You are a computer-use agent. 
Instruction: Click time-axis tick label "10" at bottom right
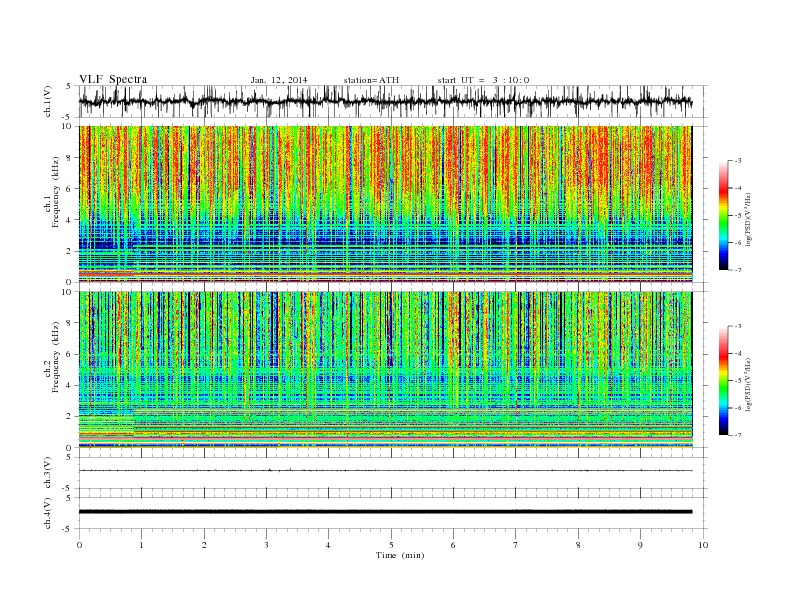tap(703, 545)
